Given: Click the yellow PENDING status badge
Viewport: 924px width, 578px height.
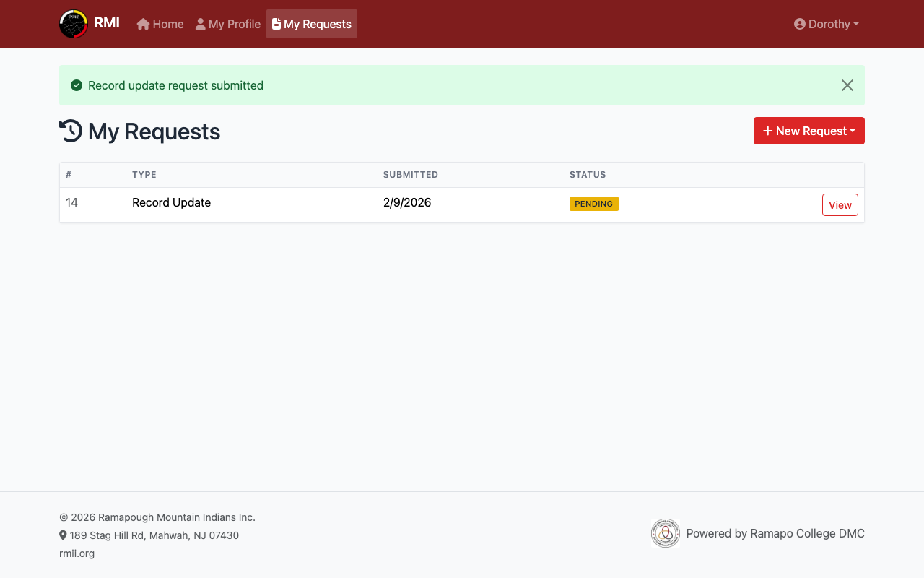Looking at the screenshot, I should pos(593,203).
